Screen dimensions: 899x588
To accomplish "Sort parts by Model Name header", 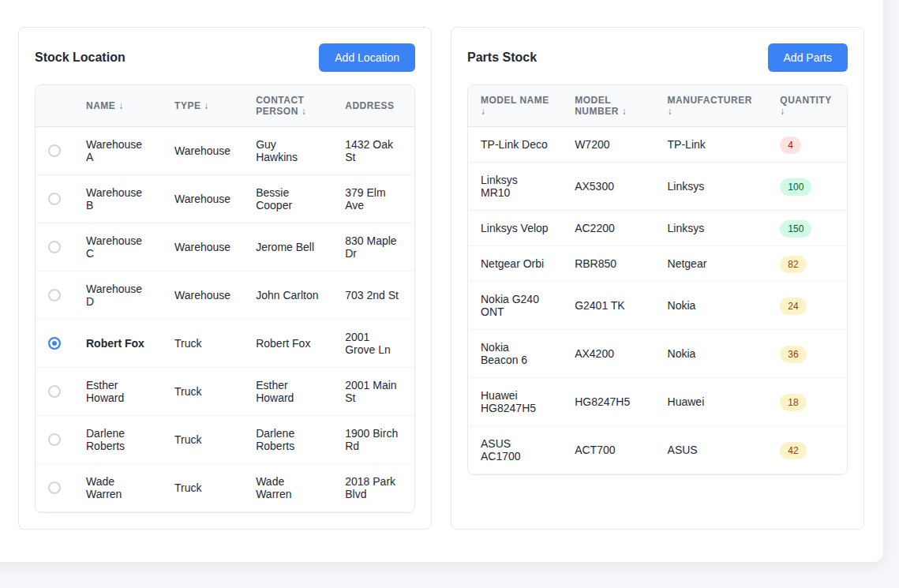I will [514, 105].
